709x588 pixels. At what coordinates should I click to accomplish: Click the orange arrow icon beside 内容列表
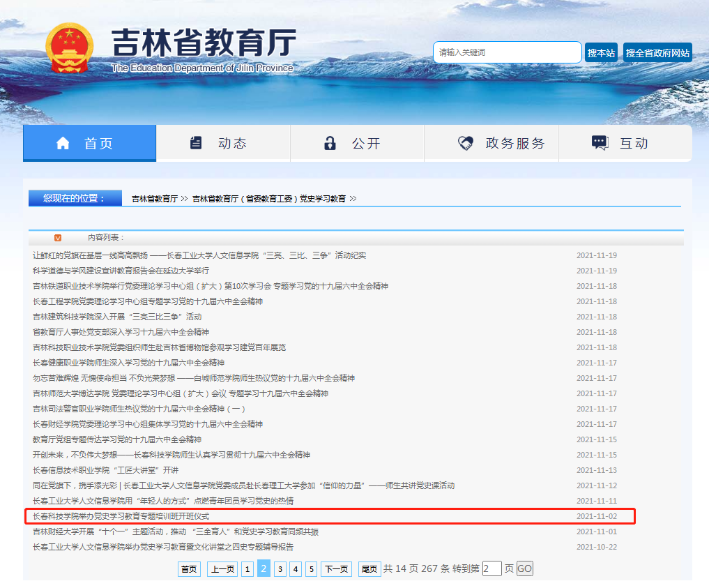click(x=58, y=238)
